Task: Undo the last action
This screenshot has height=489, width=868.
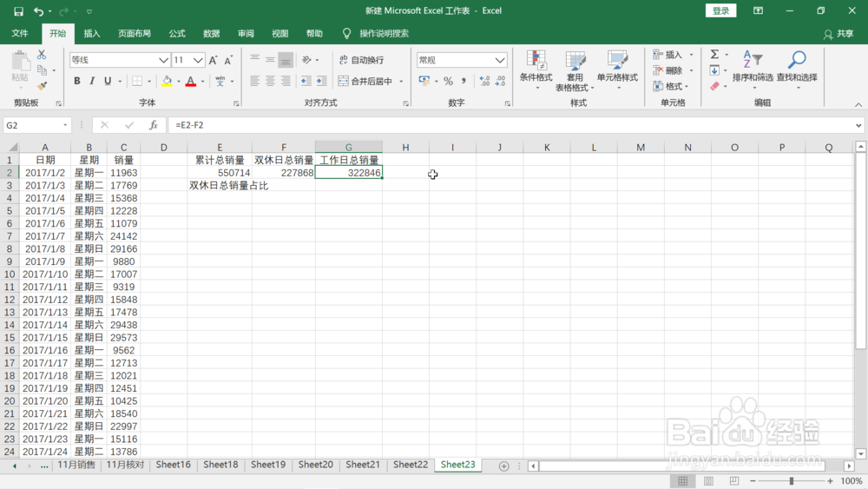Action: pyautogui.click(x=38, y=11)
